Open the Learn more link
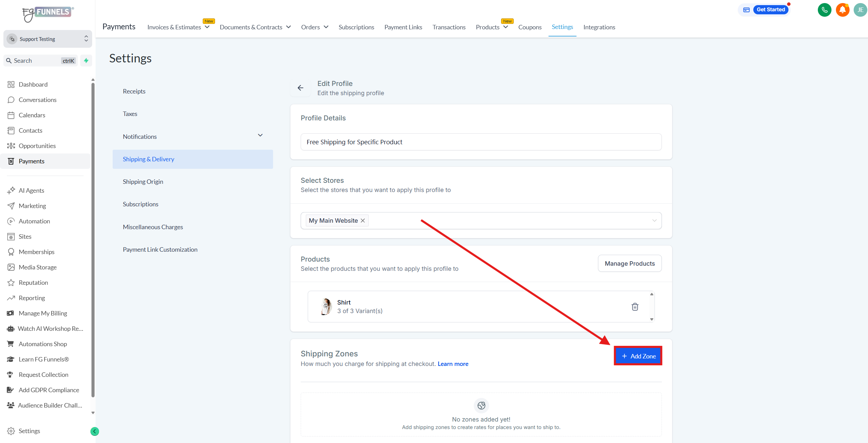The height and width of the screenshot is (443, 868). click(x=453, y=364)
